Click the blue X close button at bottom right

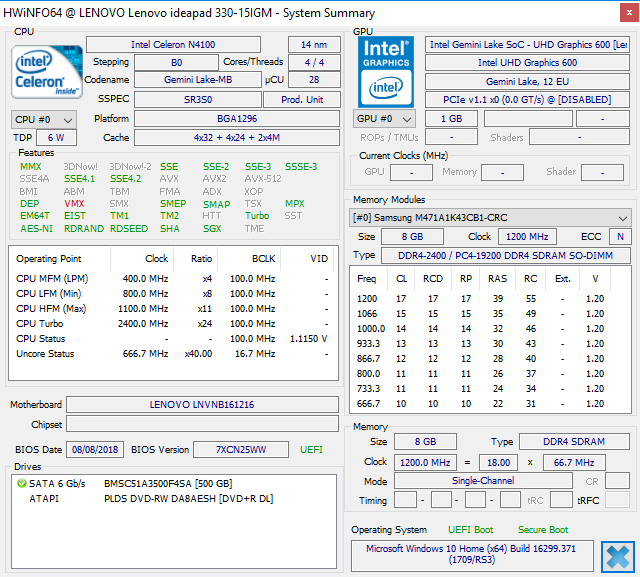618,557
